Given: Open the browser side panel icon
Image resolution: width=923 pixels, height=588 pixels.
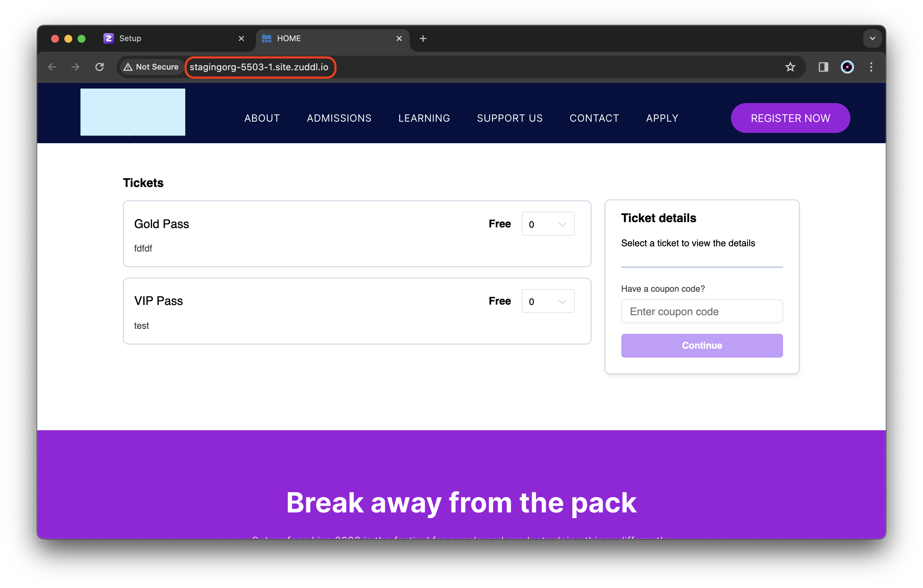Looking at the screenshot, I should tap(823, 67).
